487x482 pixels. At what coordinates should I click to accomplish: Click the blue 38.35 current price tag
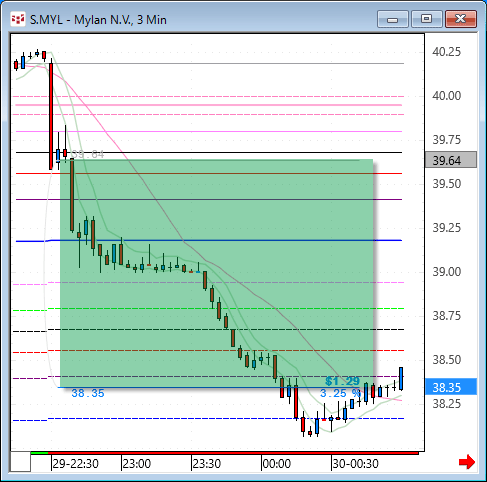coord(451,387)
